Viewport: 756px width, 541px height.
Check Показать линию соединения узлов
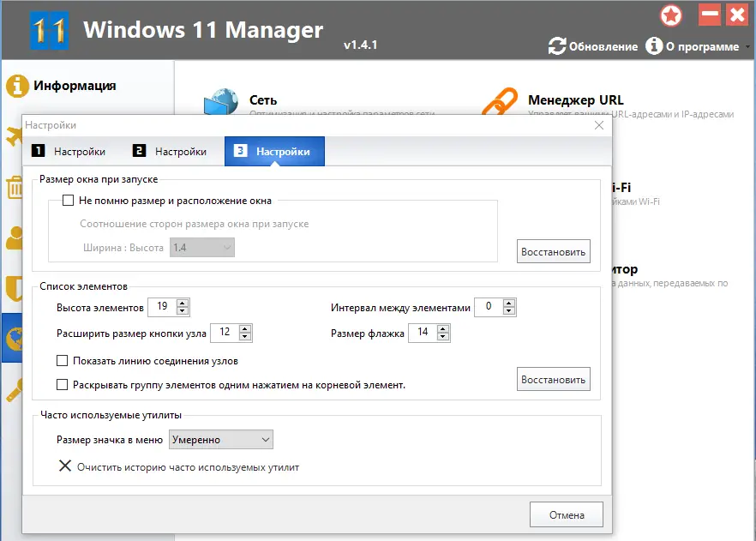61,360
